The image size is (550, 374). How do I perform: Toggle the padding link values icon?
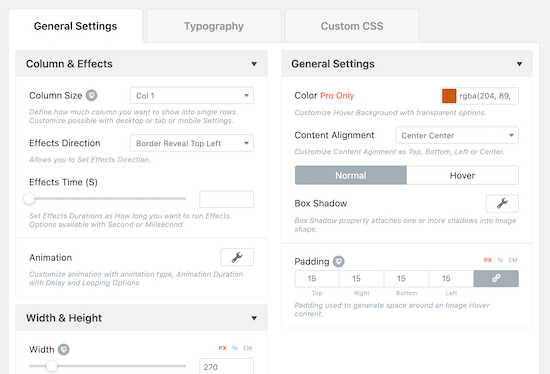pyautogui.click(x=496, y=279)
